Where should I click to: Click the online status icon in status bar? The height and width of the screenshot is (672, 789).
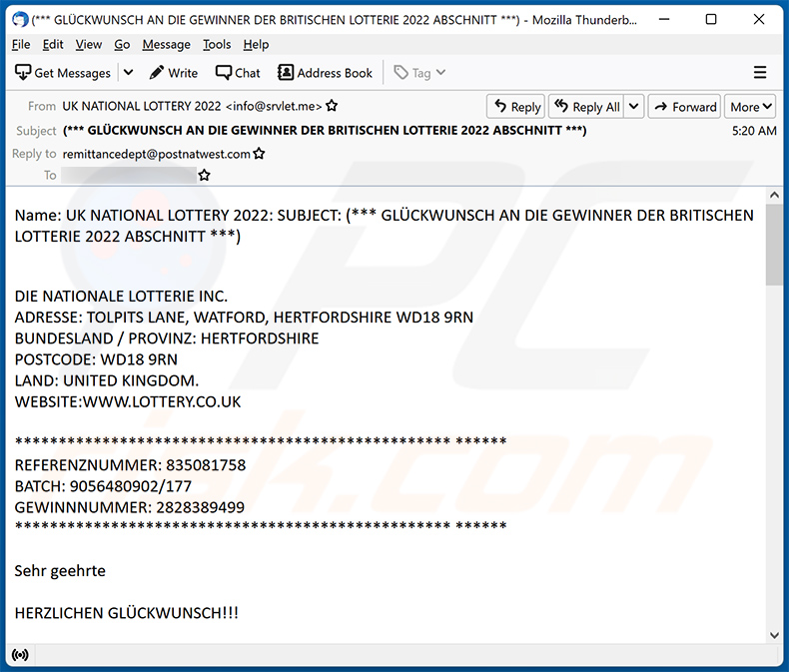(20, 655)
